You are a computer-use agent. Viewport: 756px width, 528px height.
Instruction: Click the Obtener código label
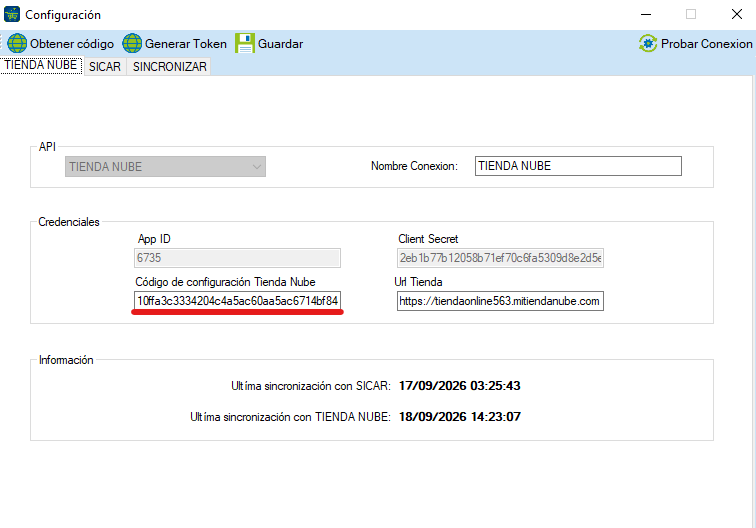pyautogui.click(x=72, y=44)
